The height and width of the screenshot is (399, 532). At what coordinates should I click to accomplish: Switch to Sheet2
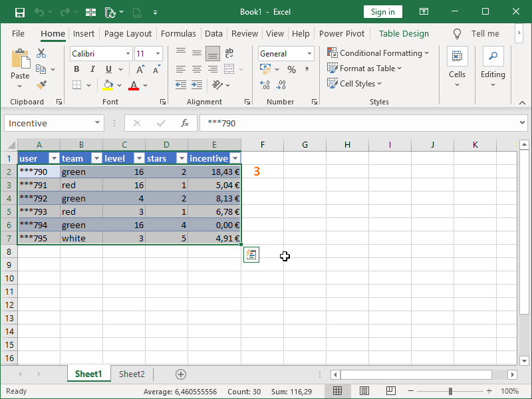click(x=131, y=374)
